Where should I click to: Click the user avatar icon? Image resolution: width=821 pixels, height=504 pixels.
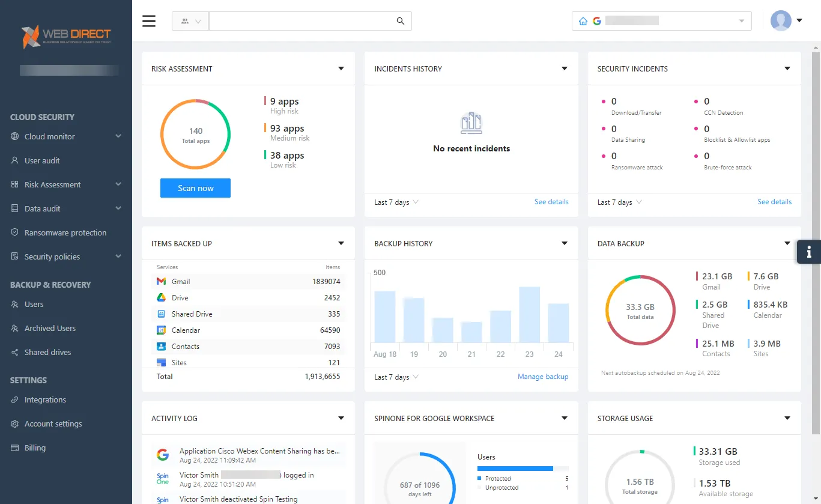coord(781,20)
